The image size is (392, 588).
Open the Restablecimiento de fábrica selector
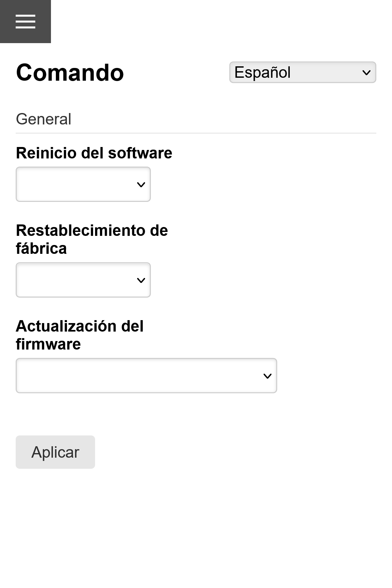pos(83,280)
